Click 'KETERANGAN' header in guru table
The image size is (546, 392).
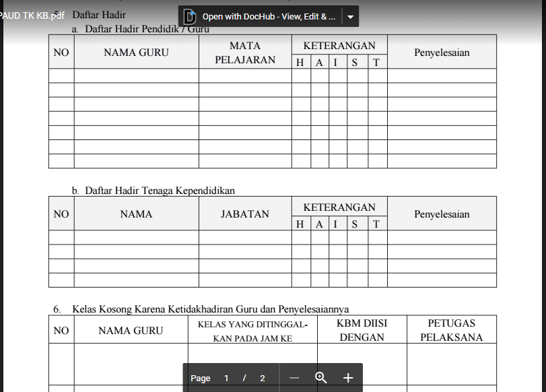click(339, 46)
